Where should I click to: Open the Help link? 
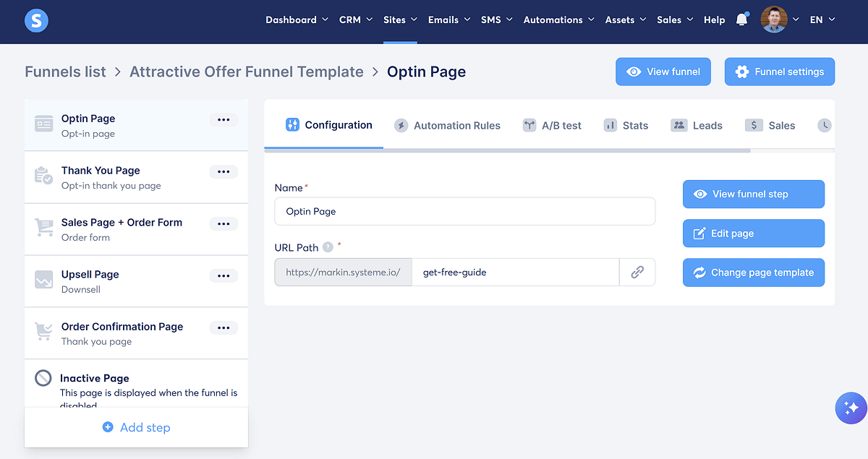tap(714, 20)
